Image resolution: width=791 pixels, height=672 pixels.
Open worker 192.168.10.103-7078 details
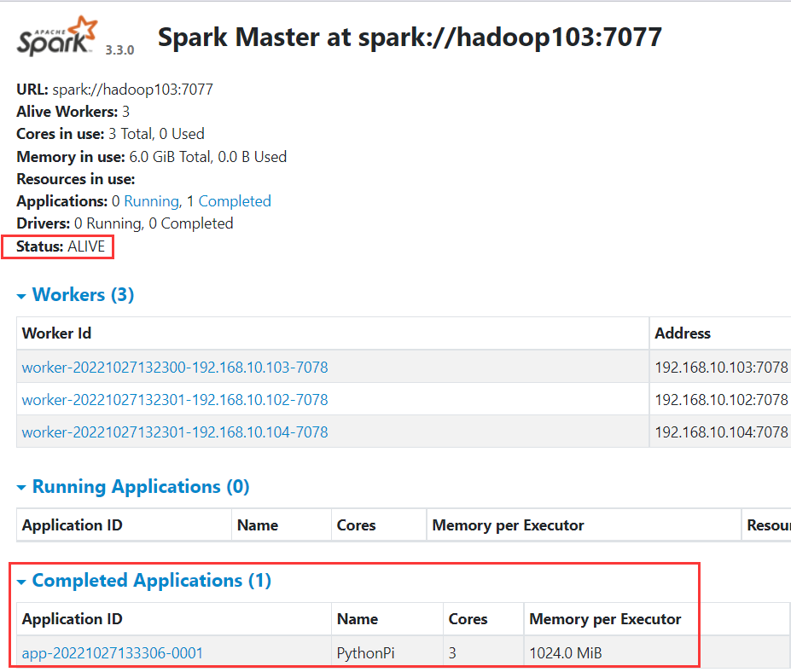click(175, 367)
